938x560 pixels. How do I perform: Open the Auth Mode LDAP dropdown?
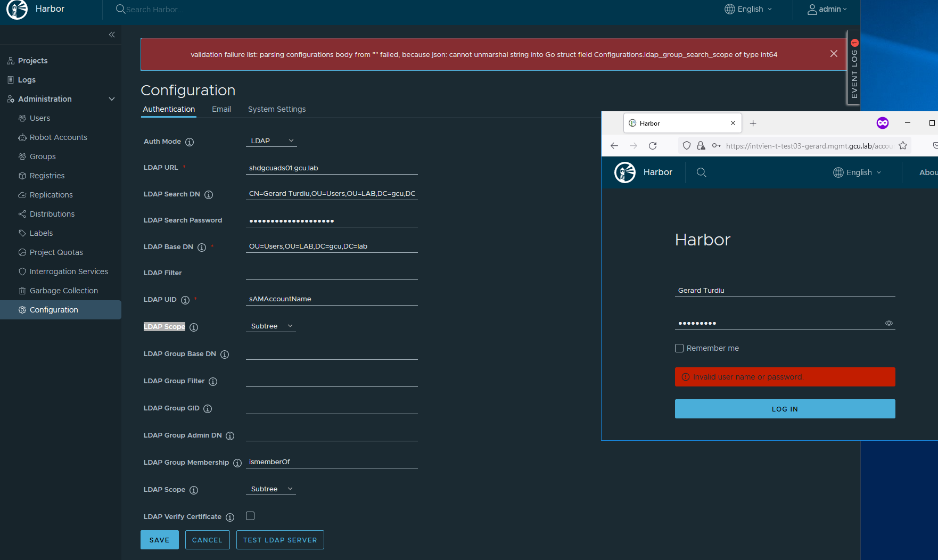[x=271, y=141]
